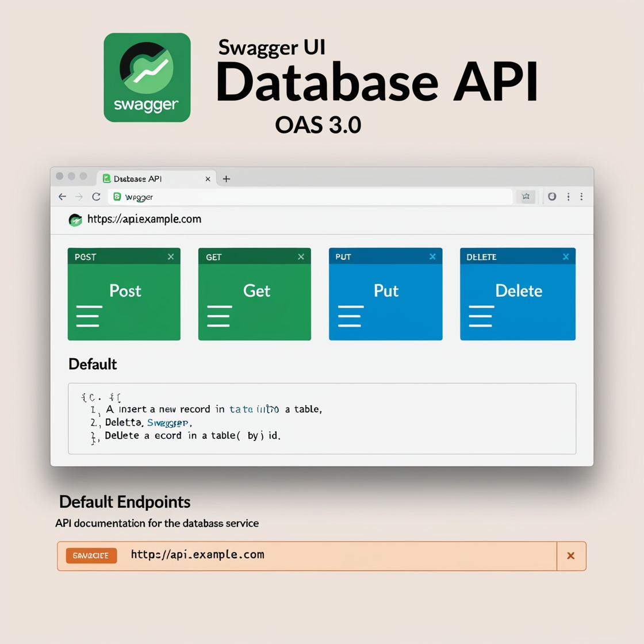Close the Database API browser tab
The height and width of the screenshot is (644, 644).
(x=208, y=179)
